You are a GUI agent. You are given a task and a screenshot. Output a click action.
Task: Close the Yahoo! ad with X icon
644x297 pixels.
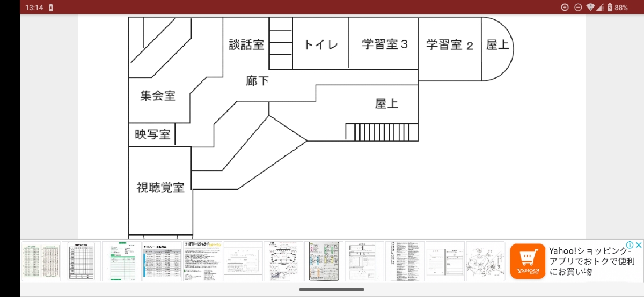pos(639,245)
